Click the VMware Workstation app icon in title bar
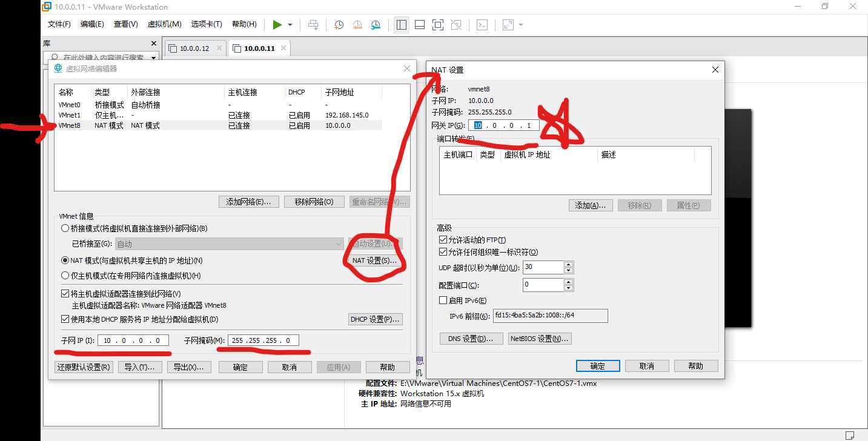868x441 pixels. pos(47,7)
